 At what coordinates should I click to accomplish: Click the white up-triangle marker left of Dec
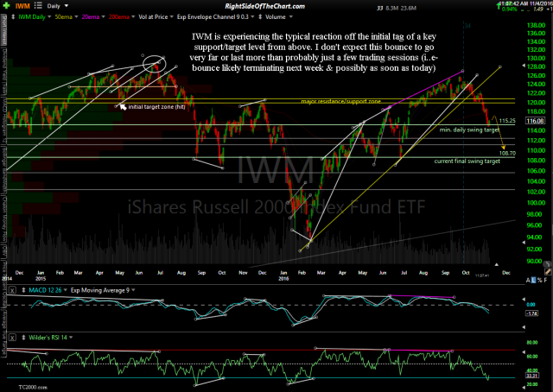click(x=496, y=264)
